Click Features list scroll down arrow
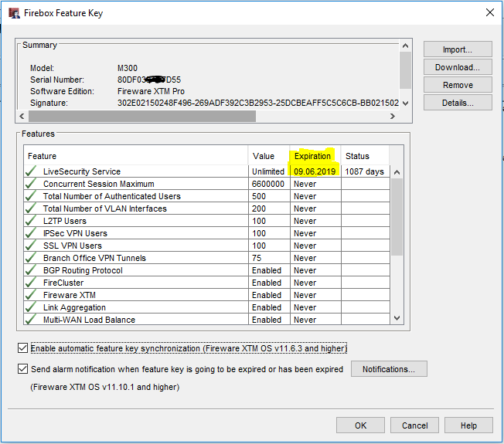 [397, 318]
